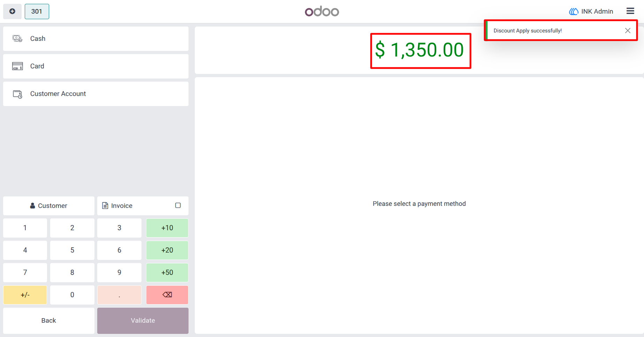Image resolution: width=644 pixels, height=337 pixels.
Task: Open the hamburger menu icon
Action: (x=630, y=11)
